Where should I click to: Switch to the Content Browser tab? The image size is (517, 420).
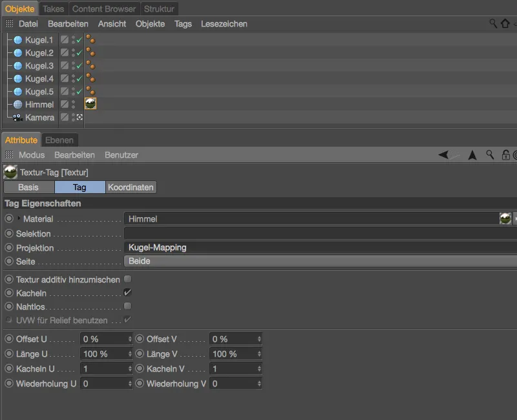pos(104,9)
